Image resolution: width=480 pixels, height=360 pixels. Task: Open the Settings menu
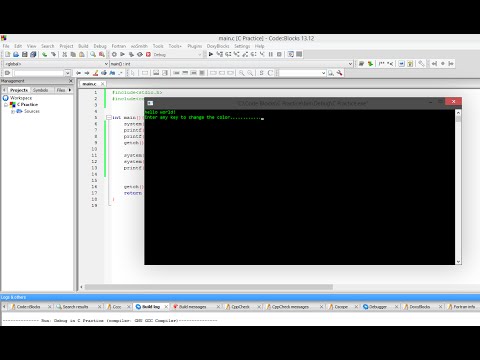[x=242, y=46]
